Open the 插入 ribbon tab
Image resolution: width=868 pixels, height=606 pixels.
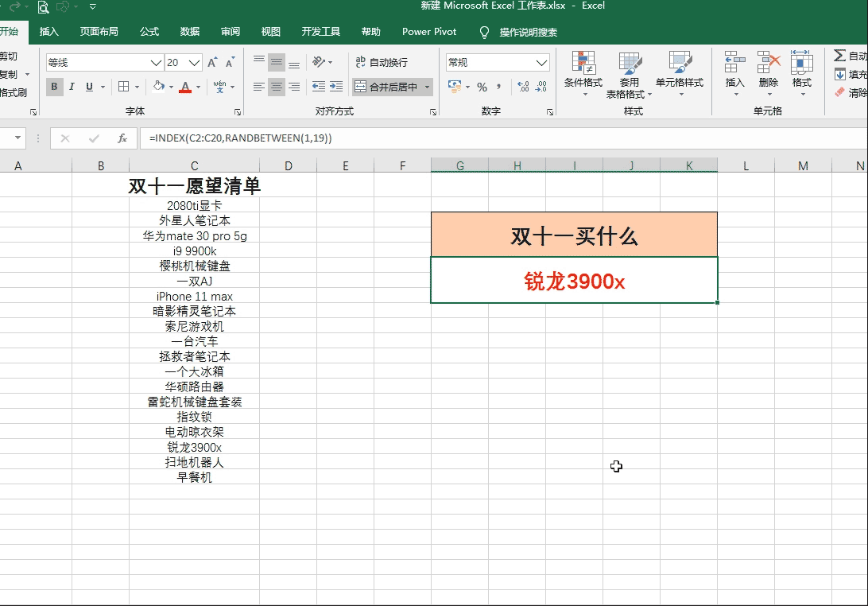tap(48, 32)
